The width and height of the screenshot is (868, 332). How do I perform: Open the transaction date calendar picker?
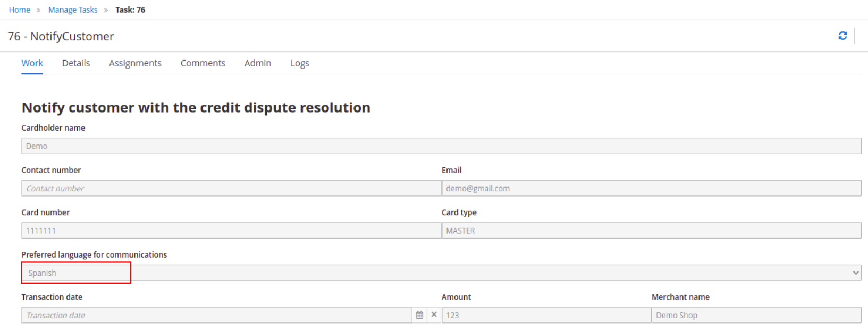pyautogui.click(x=419, y=315)
